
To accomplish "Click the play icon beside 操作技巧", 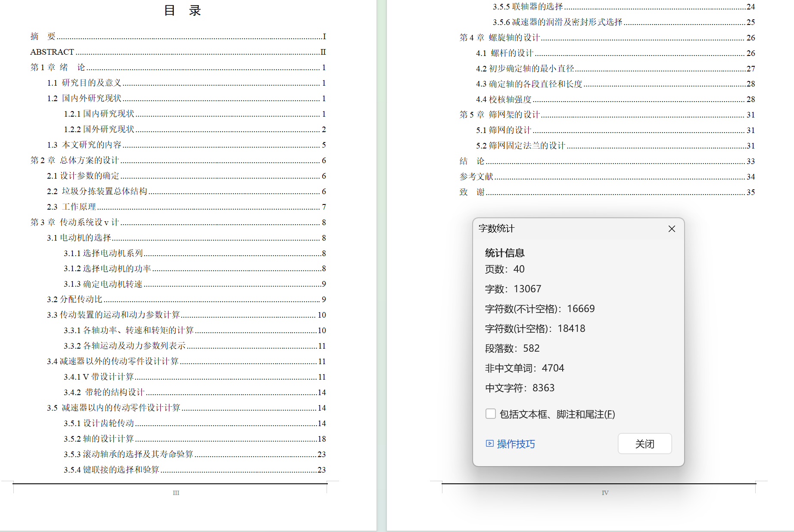I will [489, 443].
